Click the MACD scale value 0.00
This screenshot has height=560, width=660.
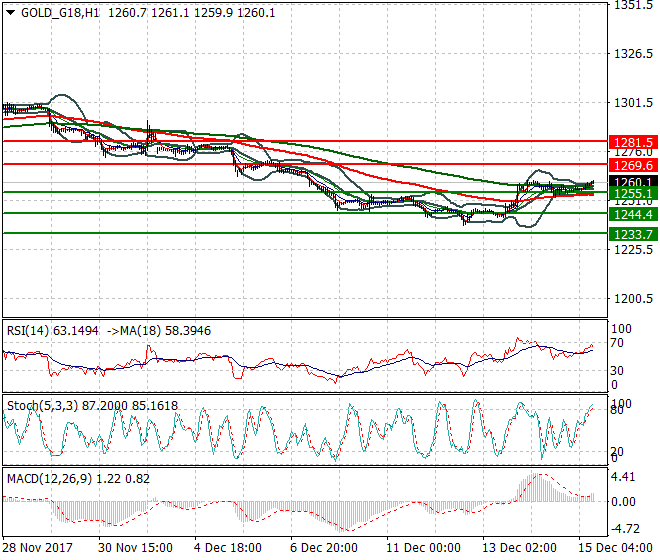pyautogui.click(x=623, y=501)
